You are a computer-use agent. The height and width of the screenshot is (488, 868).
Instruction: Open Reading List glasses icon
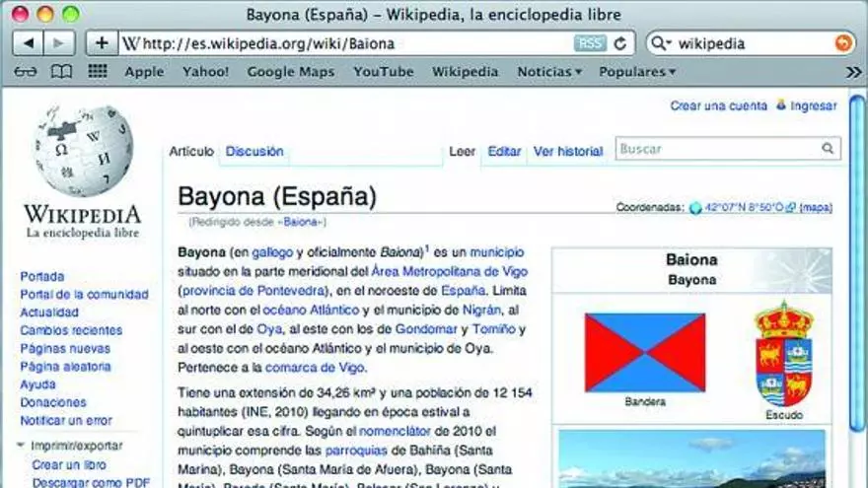pyautogui.click(x=27, y=72)
